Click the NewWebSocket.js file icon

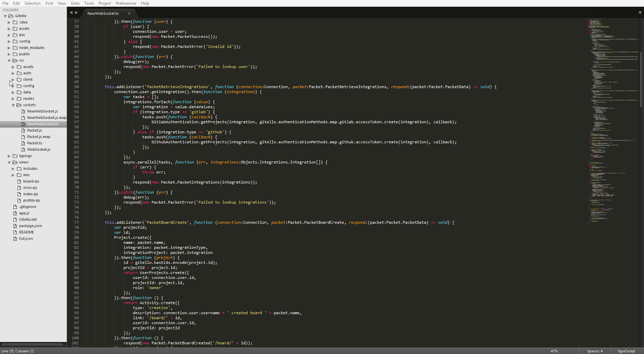[x=23, y=111]
